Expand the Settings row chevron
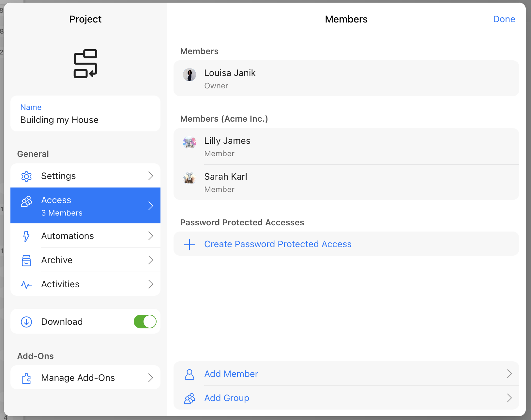This screenshot has height=420, width=531. [151, 176]
